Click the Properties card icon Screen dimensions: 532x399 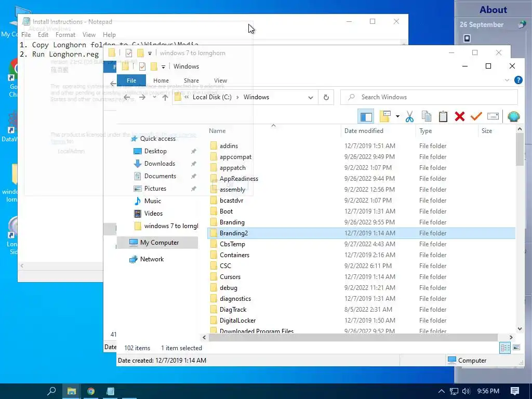493,116
